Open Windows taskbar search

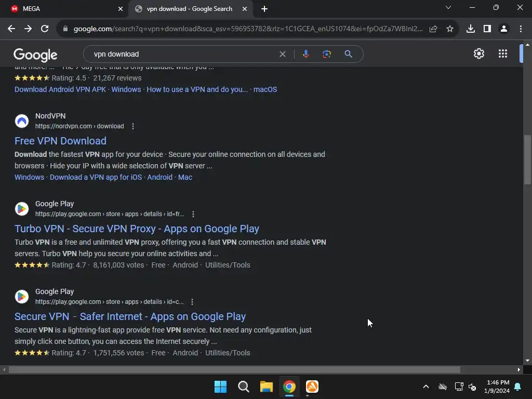point(244,387)
